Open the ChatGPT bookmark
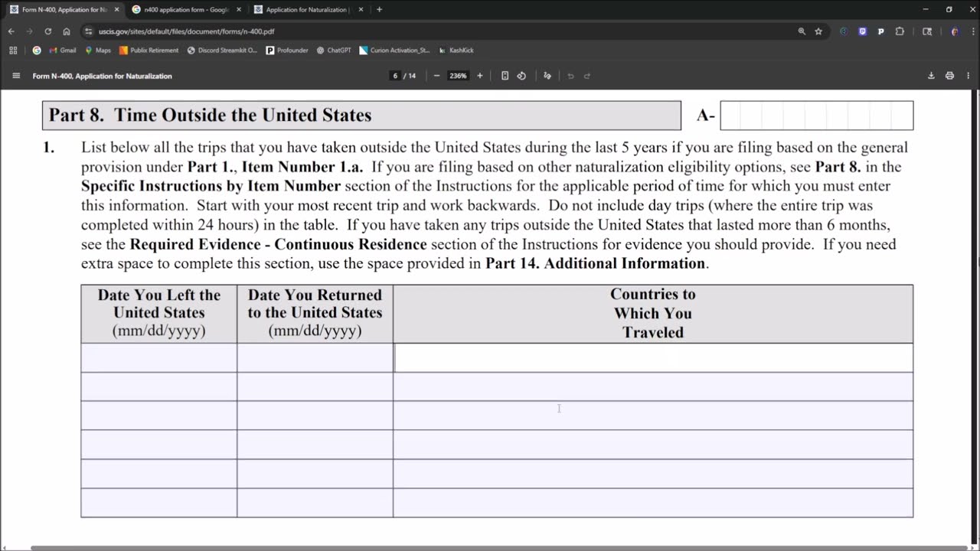This screenshot has width=980, height=551. [334, 50]
